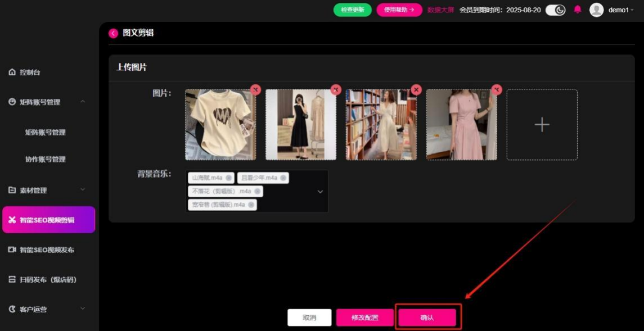Go to 控制台 in the sidebar
Image resolution: width=644 pixels, height=331 pixels.
coord(30,72)
